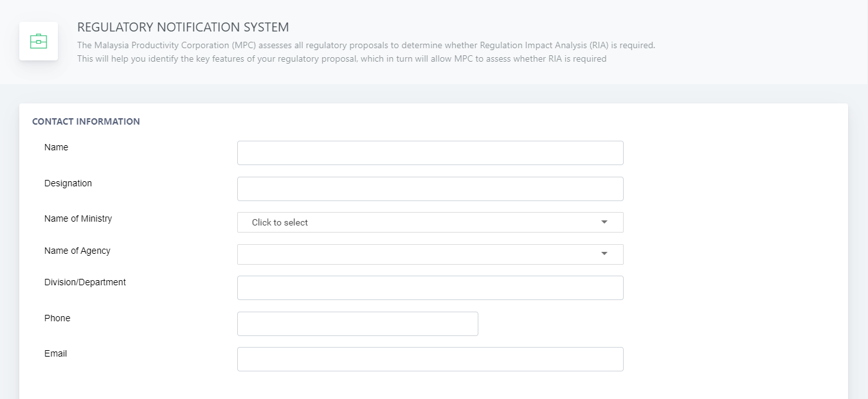Viewport: 868px width, 399px height.
Task: Click the Division/Department label
Action: [x=85, y=282]
